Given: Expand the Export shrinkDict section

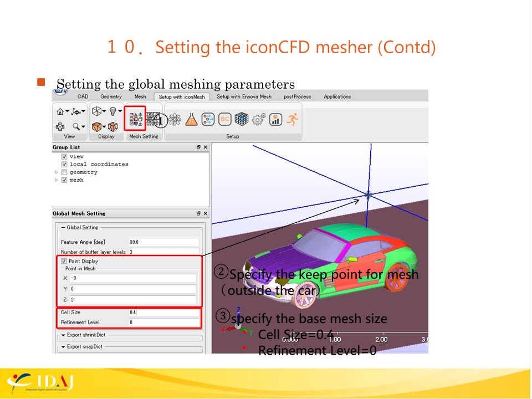Looking at the screenshot, I should click(63, 335).
